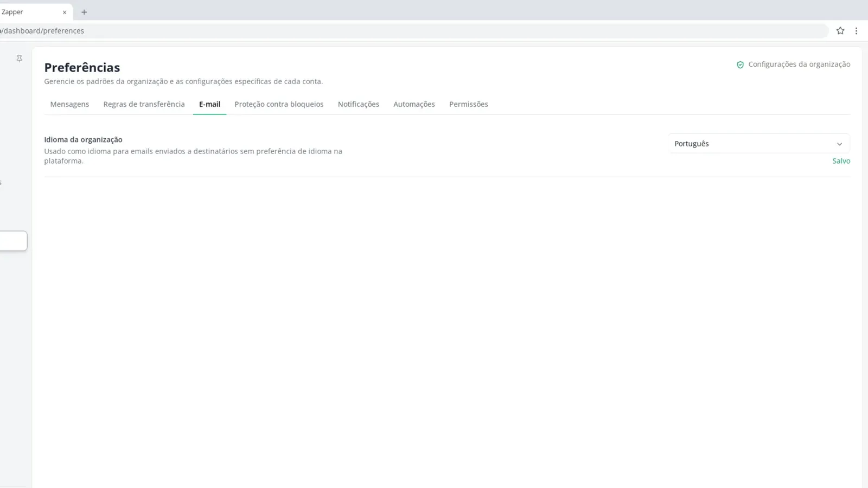Switch to the Automações tab
Viewport: 868px width, 488px height.
414,104
